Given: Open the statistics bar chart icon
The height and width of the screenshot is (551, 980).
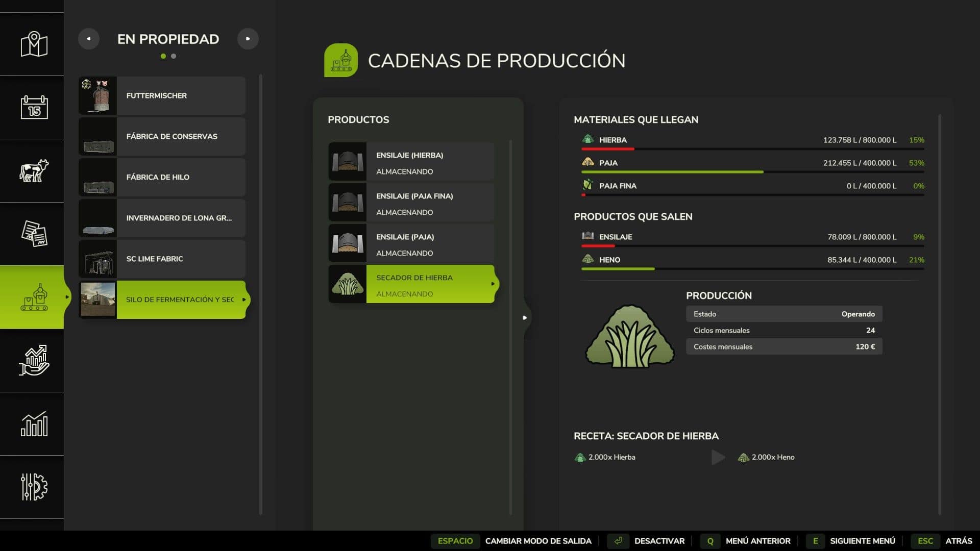Looking at the screenshot, I should pyautogui.click(x=34, y=423).
